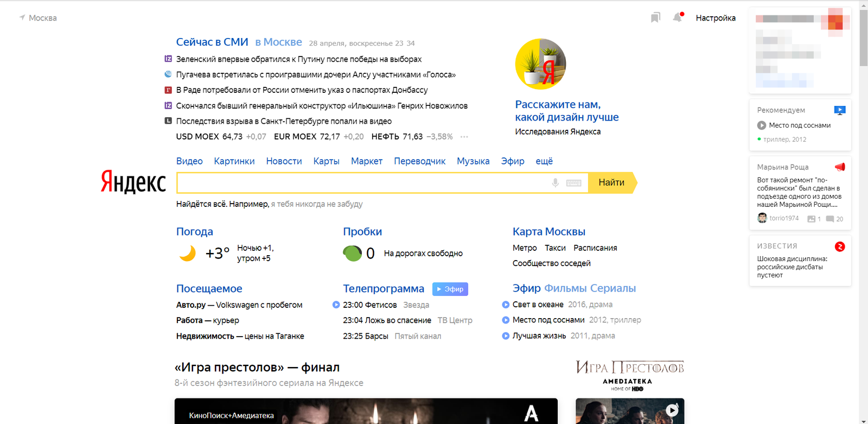The height and width of the screenshot is (424, 868).
Task: Open the headline about Зеленский and Путин
Action: [x=299, y=59]
